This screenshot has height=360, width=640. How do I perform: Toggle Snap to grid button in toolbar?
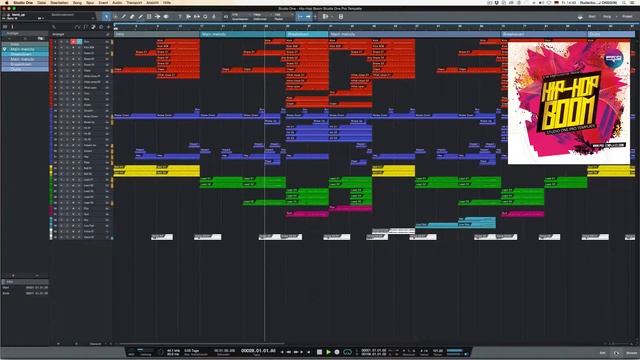pyautogui.click(x=300, y=17)
